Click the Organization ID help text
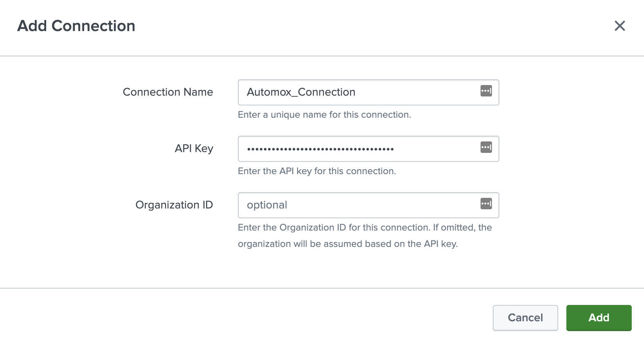Viewport: 644px width, 345px height. [365, 235]
